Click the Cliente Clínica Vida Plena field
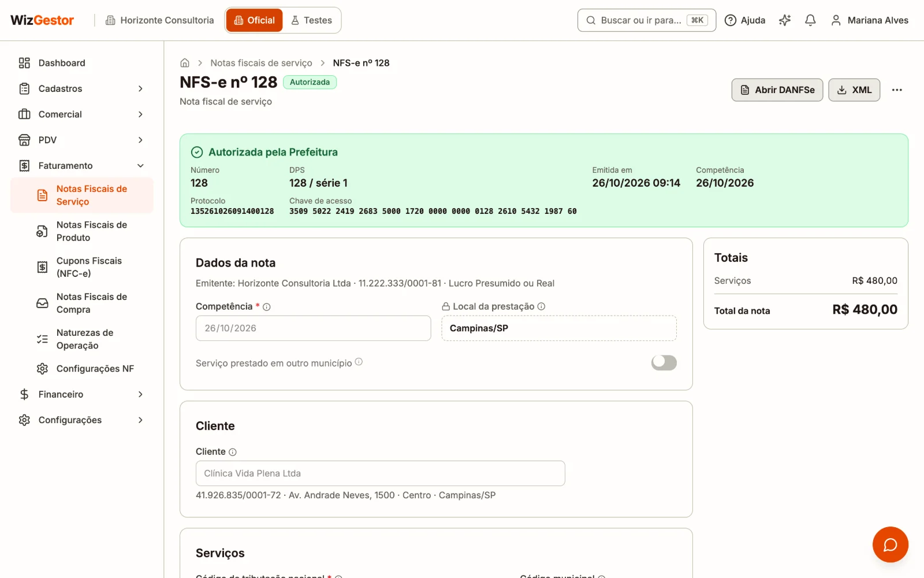The width and height of the screenshot is (924, 578). click(x=380, y=473)
